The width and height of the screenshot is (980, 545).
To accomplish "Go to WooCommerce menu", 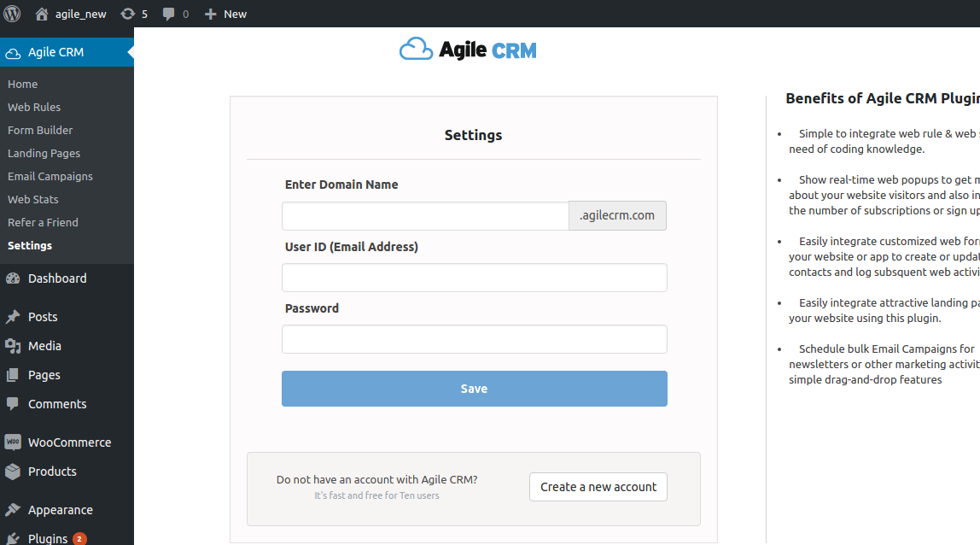I will pyautogui.click(x=69, y=442).
